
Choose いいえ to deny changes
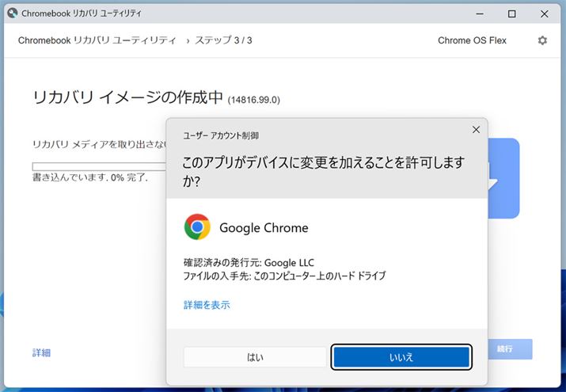coord(401,357)
